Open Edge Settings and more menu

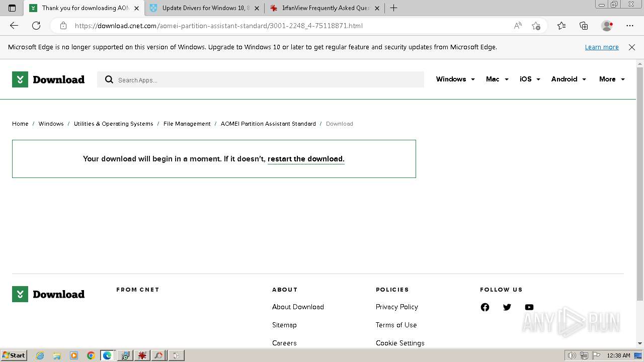point(630,26)
